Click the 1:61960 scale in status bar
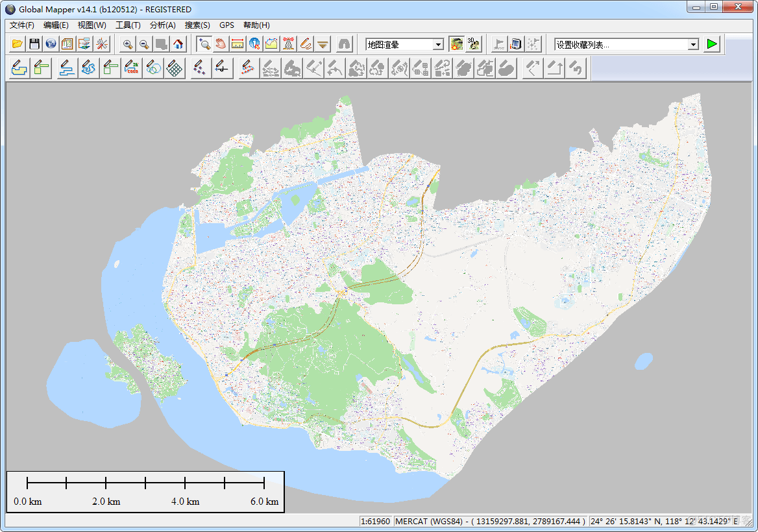The height and width of the screenshot is (532, 758). click(x=376, y=521)
